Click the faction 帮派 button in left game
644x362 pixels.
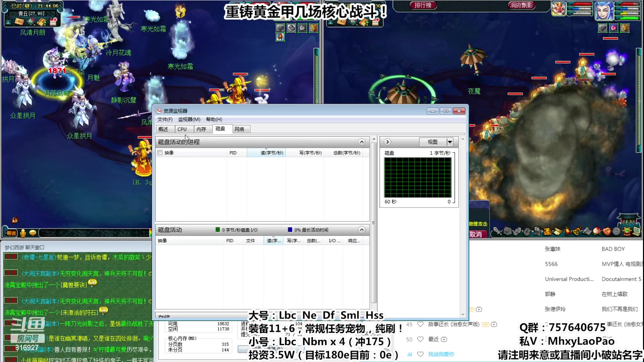(11, 233)
